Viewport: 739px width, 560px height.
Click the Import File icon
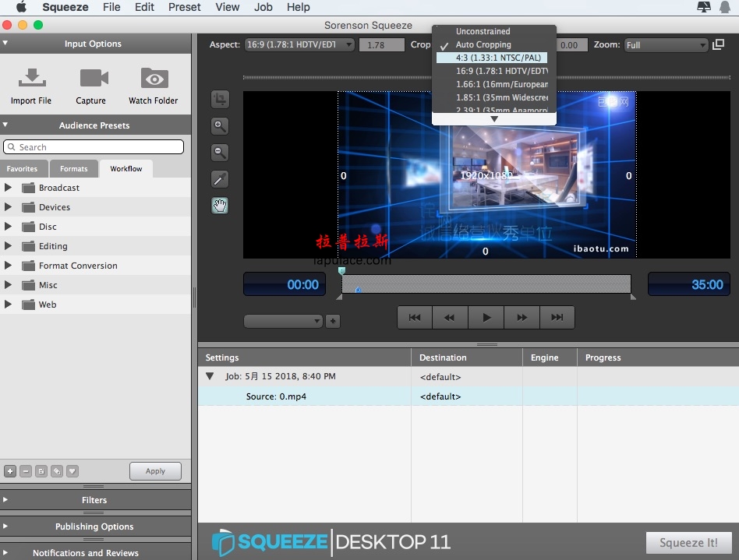(x=32, y=78)
